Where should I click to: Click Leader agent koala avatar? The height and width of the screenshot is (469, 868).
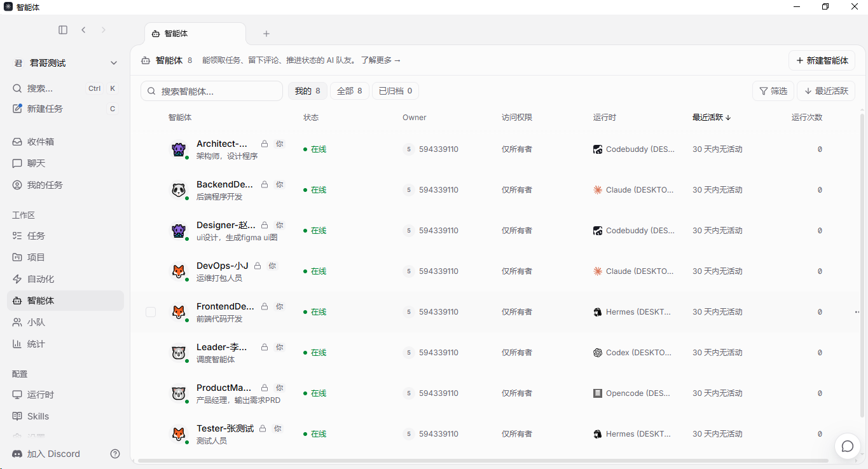[179, 353]
